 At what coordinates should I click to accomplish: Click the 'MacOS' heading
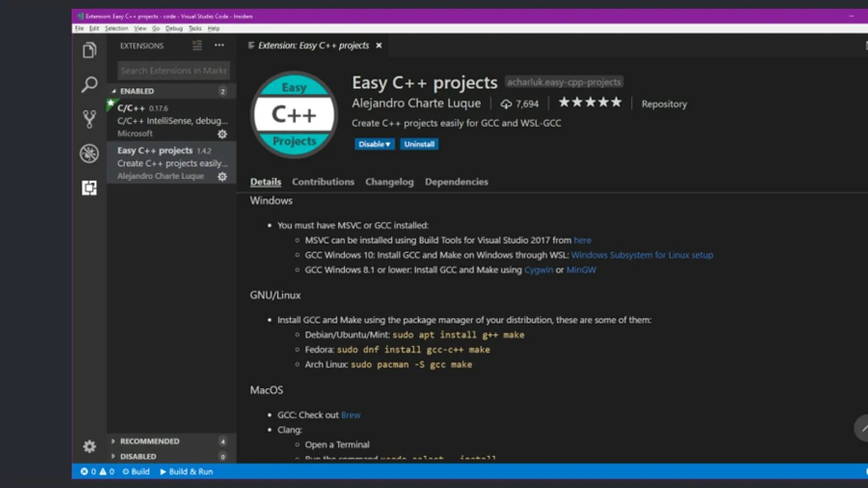tap(266, 390)
